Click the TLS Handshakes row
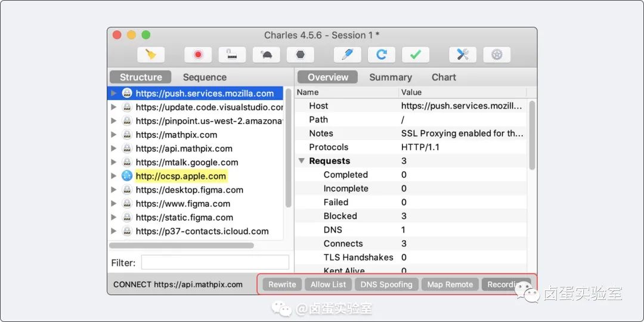The width and height of the screenshot is (644, 322). coord(411,257)
